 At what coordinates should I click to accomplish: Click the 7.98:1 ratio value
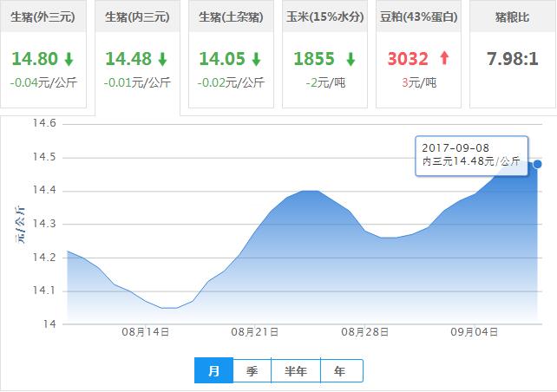tap(513, 59)
